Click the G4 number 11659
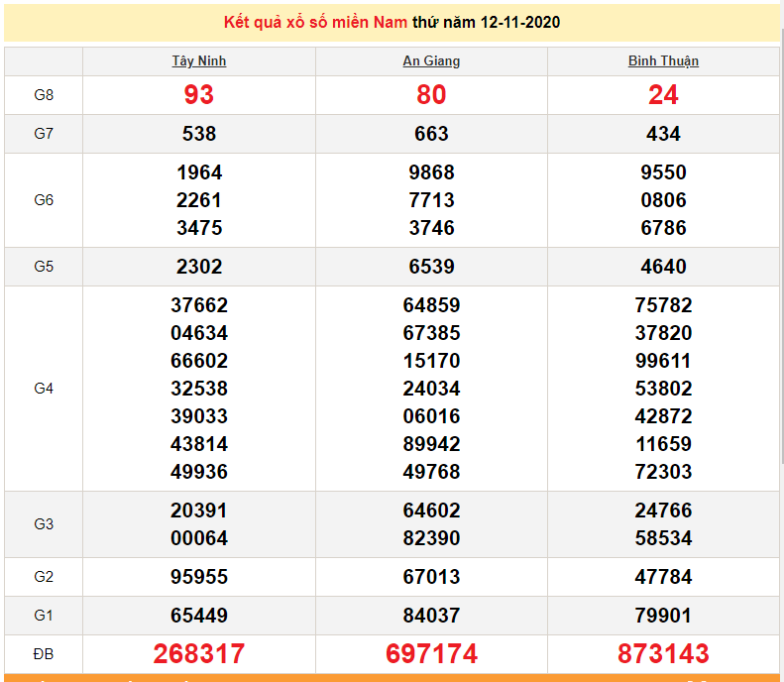 pyautogui.click(x=663, y=444)
